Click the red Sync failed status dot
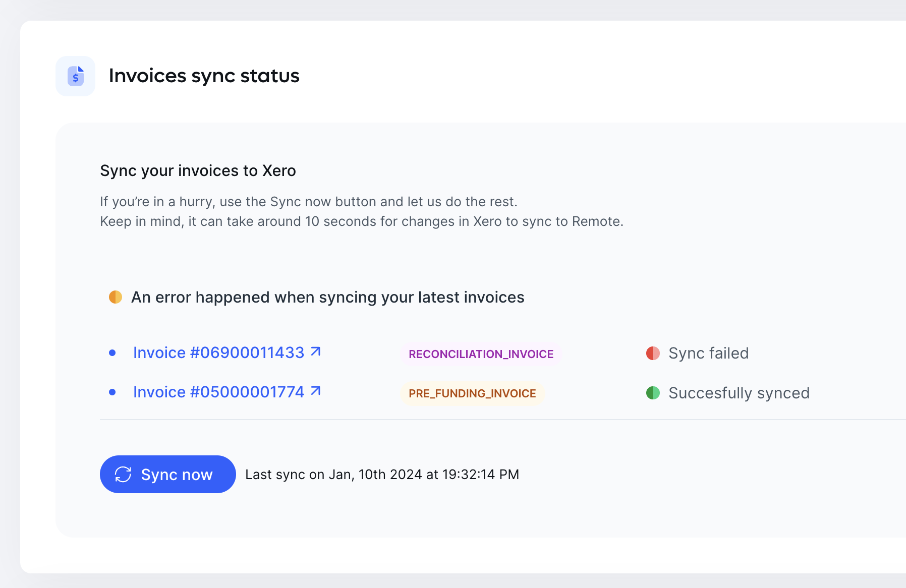This screenshot has width=906, height=588. point(653,353)
